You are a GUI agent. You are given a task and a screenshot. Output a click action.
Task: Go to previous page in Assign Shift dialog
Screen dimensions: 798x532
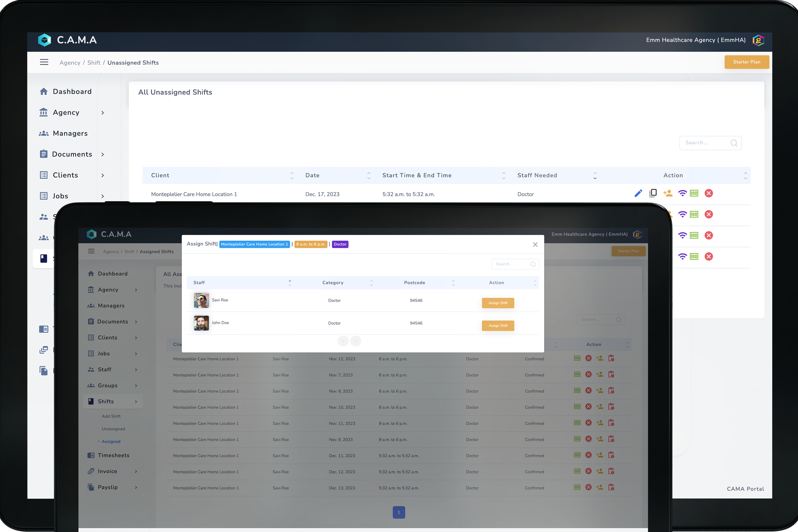(343, 341)
